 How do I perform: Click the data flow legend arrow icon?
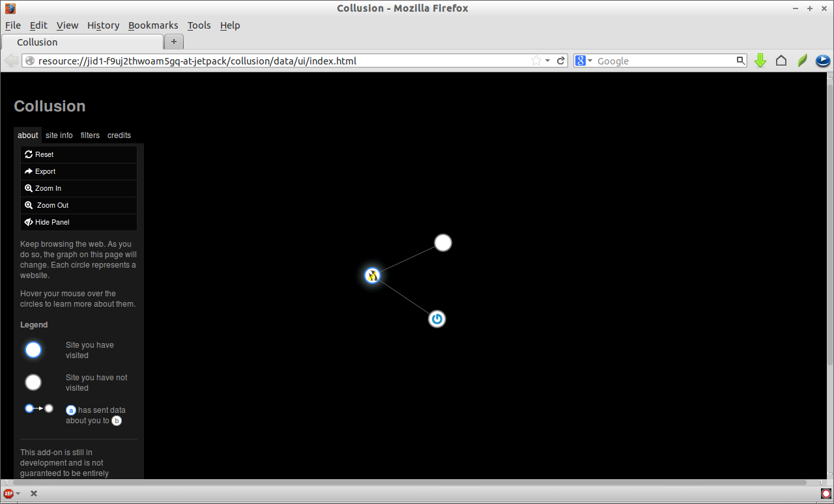pos(39,408)
